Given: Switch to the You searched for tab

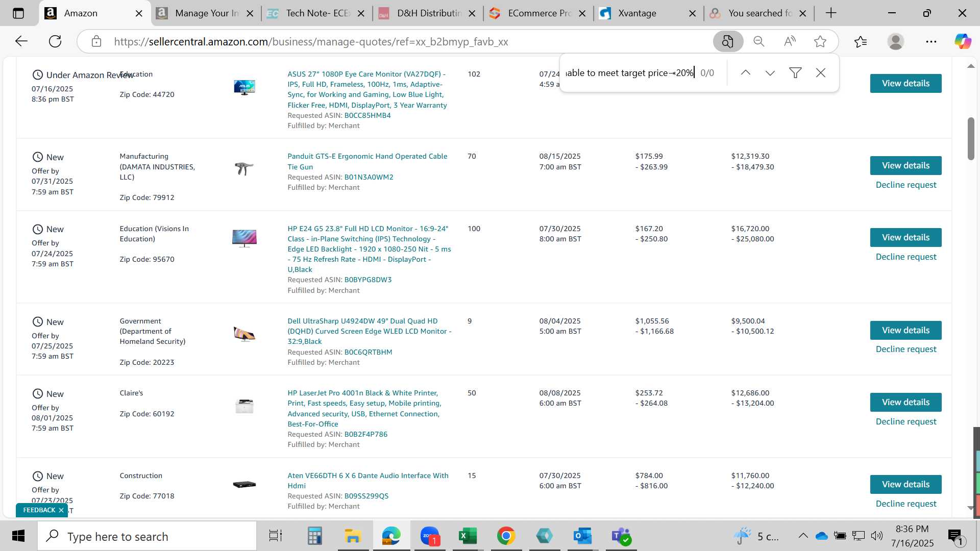Looking at the screenshot, I should pos(758,13).
